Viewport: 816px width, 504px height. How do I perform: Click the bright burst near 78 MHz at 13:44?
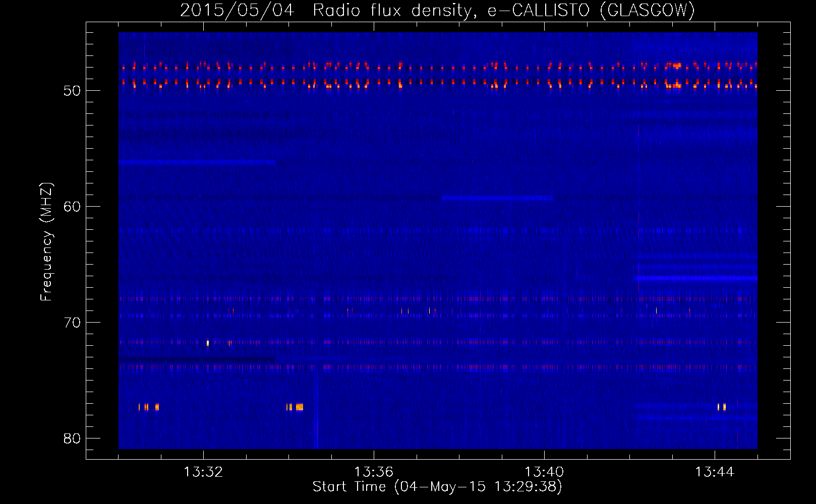(x=722, y=407)
